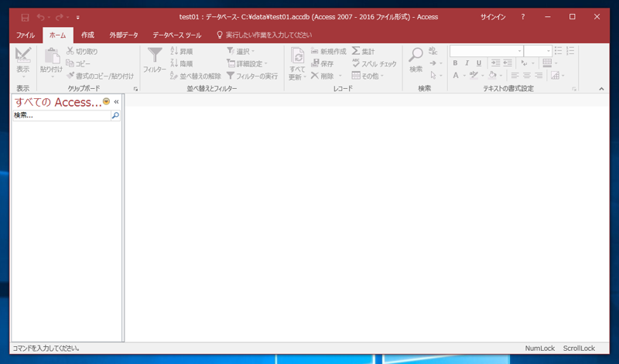Open the 削除 dropdown arrow
This screenshot has height=364, width=619.
pos(340,76)
